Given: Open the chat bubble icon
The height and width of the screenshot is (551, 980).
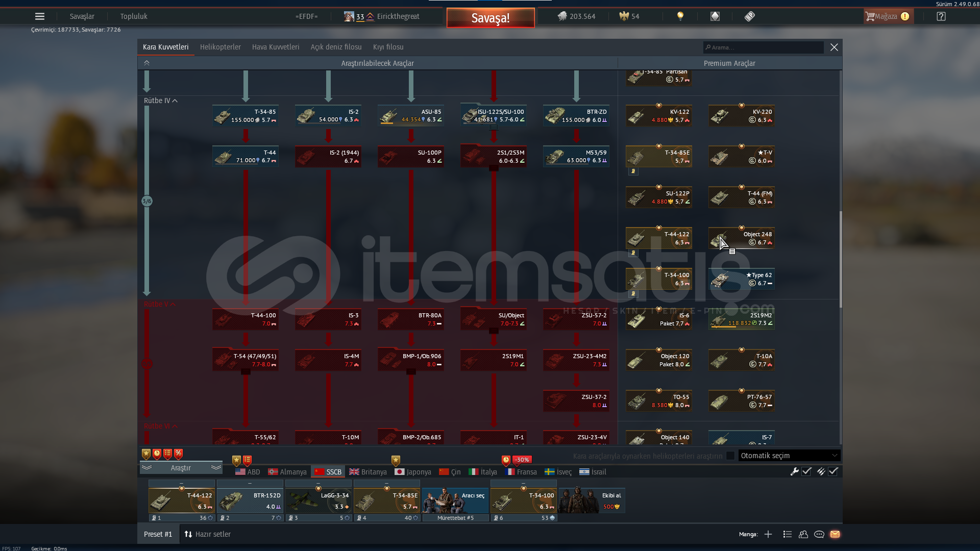Looking at the screenshot, I should coord(819,534).
